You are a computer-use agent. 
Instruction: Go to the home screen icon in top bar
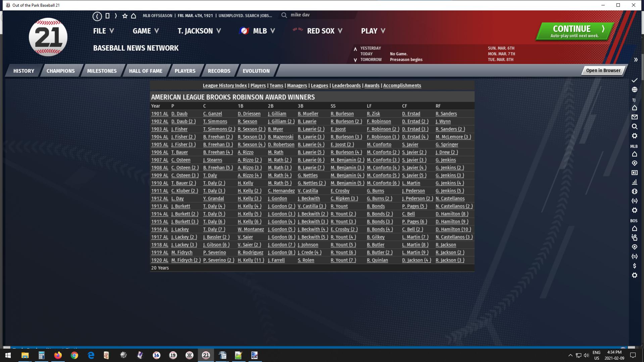134,16
